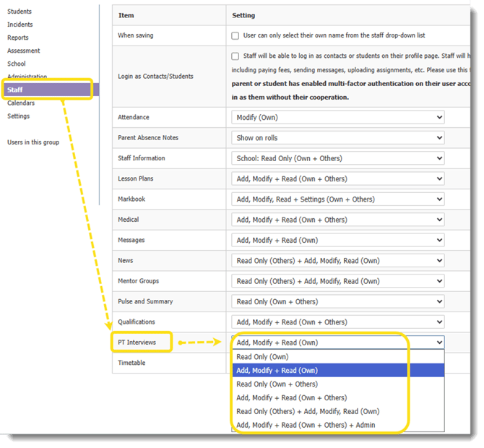Select 'Read Only (Own + Others)' option in list

click(277, 384)
